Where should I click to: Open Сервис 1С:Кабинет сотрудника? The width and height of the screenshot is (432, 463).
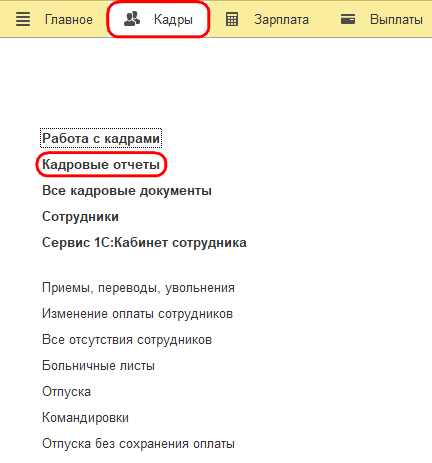(x=144, y=242)
